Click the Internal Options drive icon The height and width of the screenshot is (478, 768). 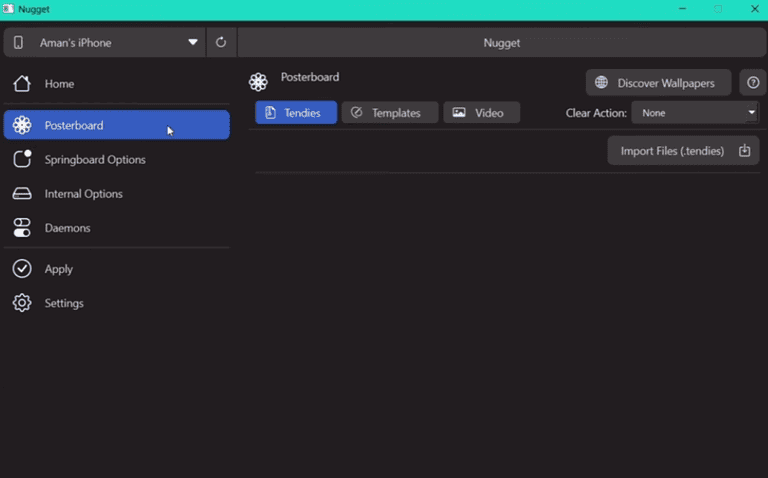pyautogui.click(x=22, y=194)
